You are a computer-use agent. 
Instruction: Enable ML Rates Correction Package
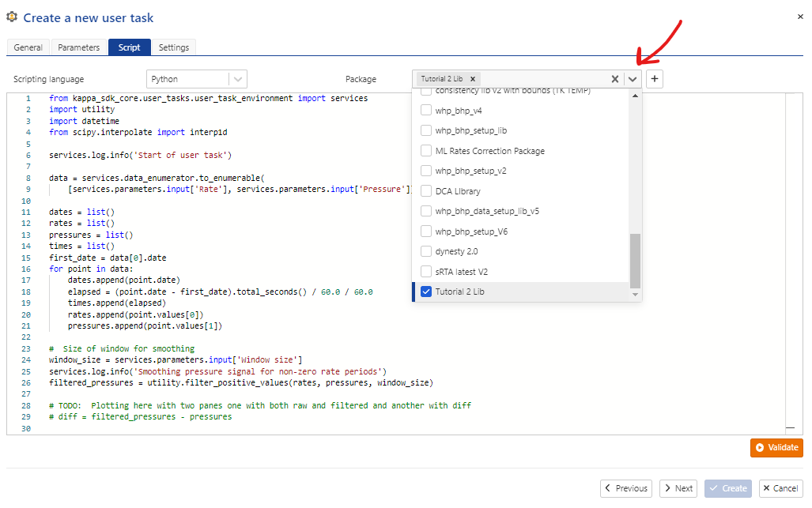[x=426, y=151]
